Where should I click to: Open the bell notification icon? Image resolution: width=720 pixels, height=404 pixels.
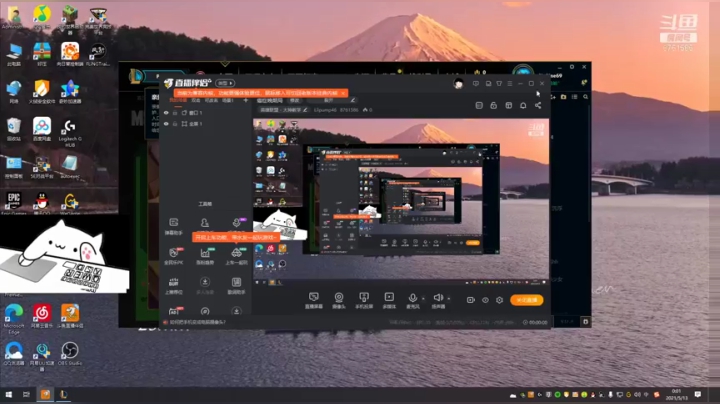tap(523, 106)
